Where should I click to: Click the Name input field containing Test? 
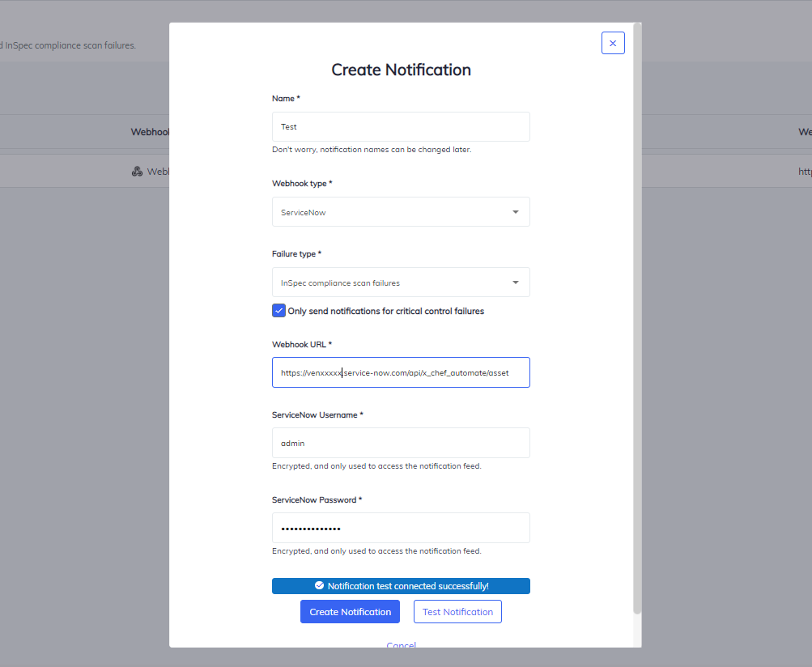click(401, 126)
